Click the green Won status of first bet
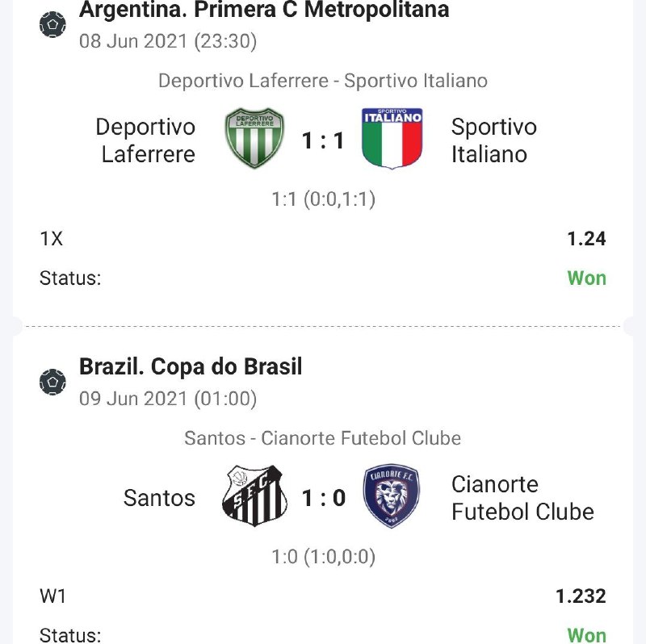The width and height of the screenshot is (646, 644). (587, 278)
